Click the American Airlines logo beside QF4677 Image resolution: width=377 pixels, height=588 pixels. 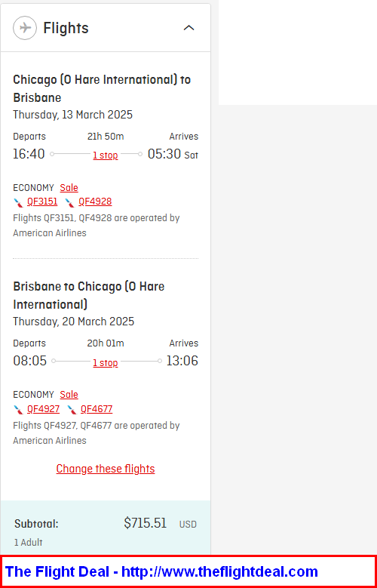[x=72, y=410]
